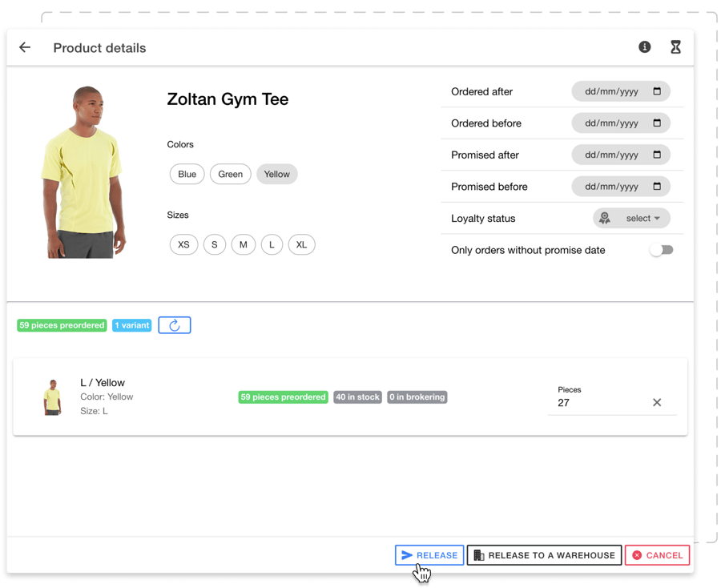The height and width of the screenshot is (588, 721).
Task: Choose size L
Action: coord(272,244)
